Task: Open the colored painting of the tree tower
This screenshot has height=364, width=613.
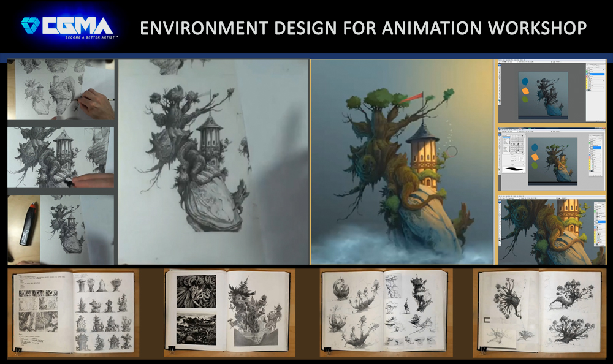Action: tap(402, 162)
